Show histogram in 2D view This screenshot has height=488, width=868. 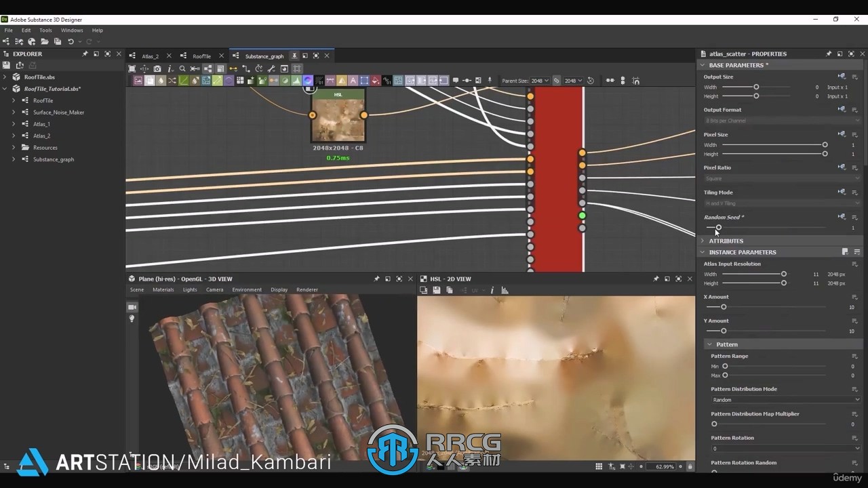(x=505, y=290)
